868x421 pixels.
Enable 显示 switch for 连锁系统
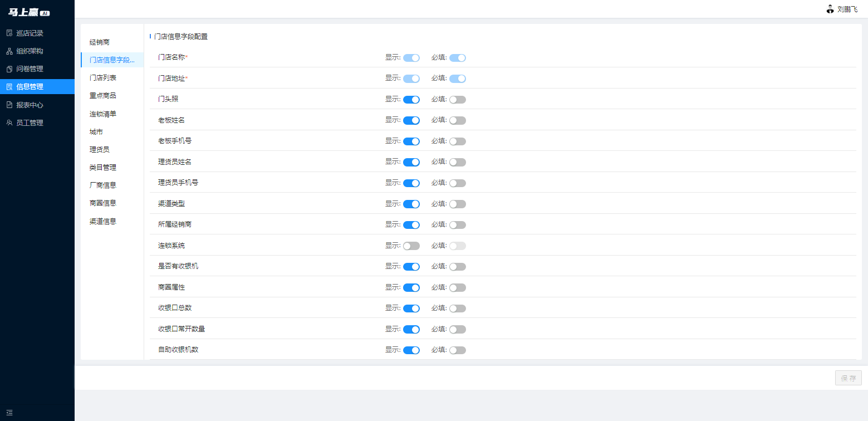[x=411, y=246]
